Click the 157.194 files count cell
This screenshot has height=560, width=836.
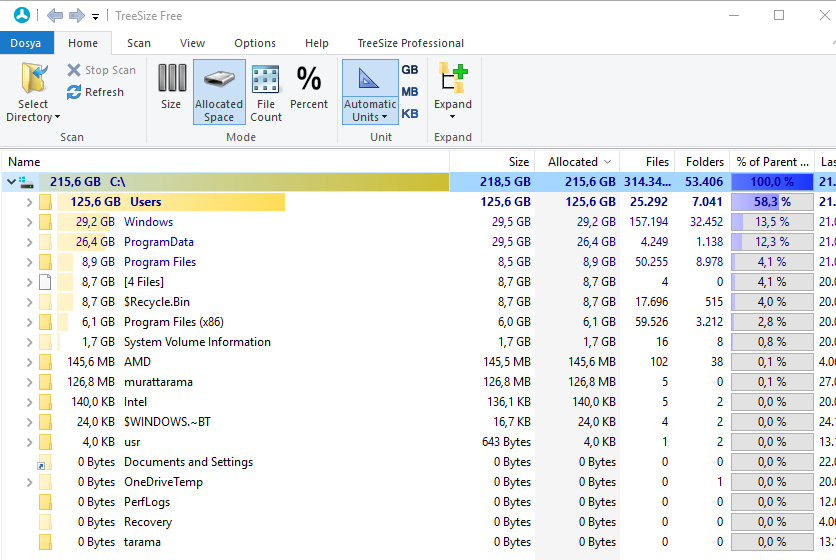tap(648, 222)
